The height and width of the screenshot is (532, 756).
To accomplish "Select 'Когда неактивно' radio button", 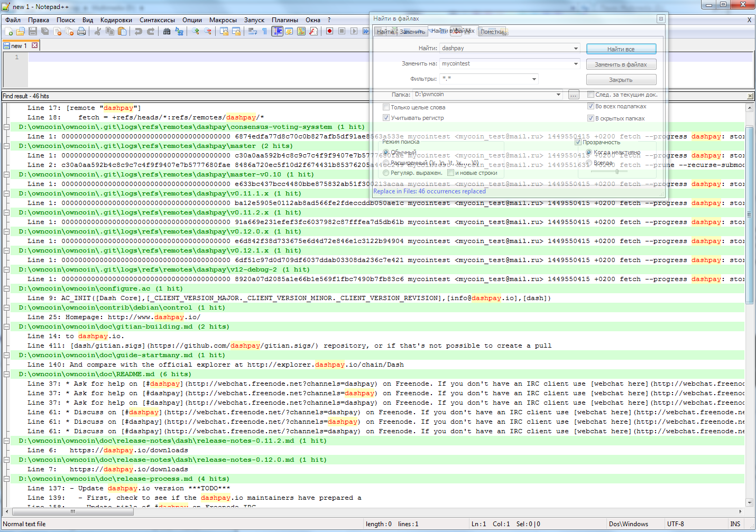I will tap(588, 152).
